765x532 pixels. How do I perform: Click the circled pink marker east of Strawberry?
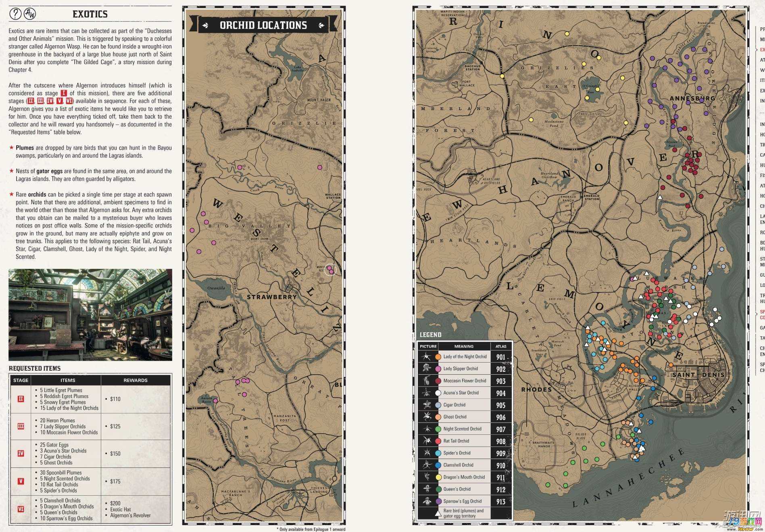tap(330, 269)
